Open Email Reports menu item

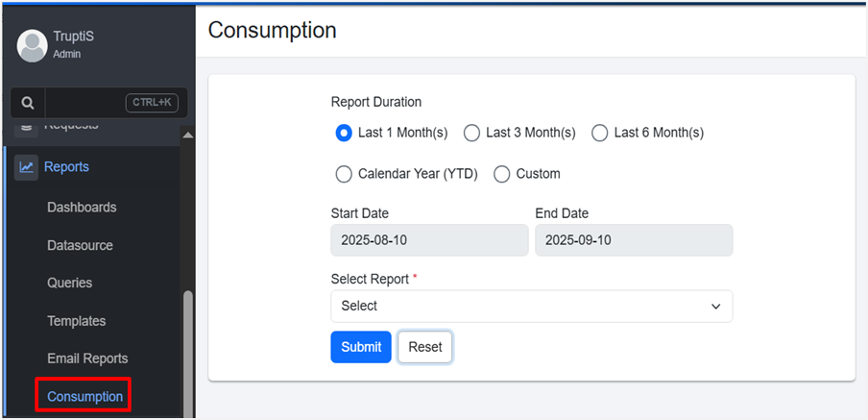[x=87, y=358]
